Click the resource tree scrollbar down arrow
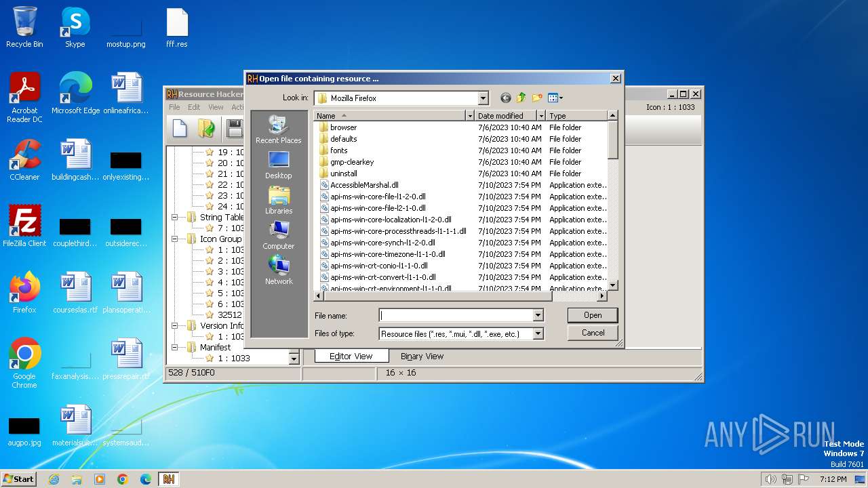This screenshot has width=868, height=488. 294,359
